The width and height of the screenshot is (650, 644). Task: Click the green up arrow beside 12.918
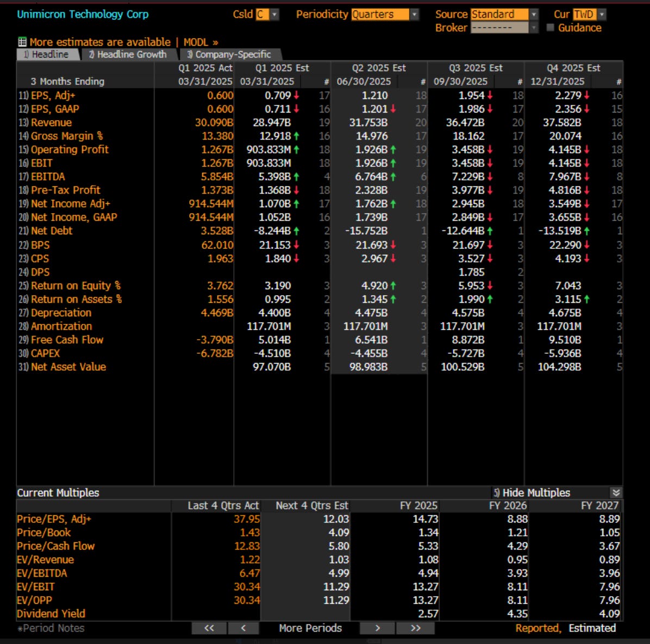tap(296, 136)
